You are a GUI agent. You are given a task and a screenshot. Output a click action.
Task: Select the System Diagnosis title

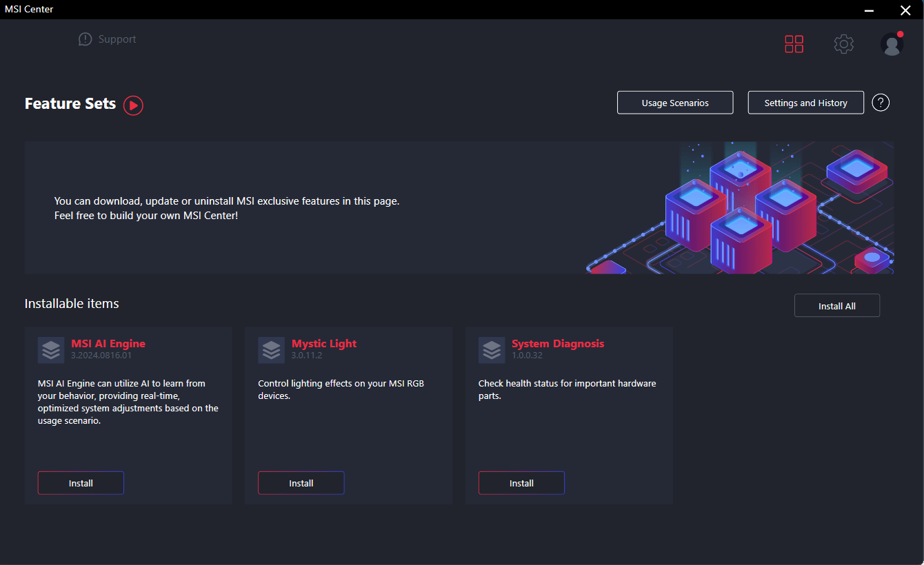tap(558, 343)
